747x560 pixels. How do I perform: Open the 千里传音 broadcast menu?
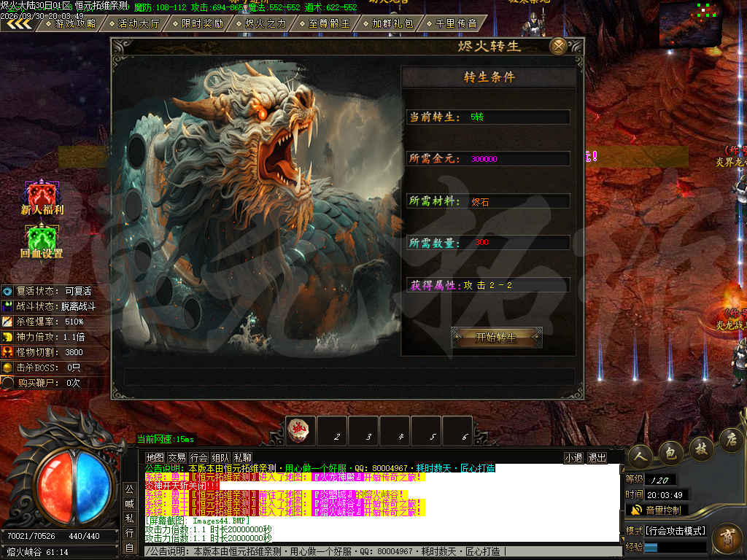[x=453, y=23]
